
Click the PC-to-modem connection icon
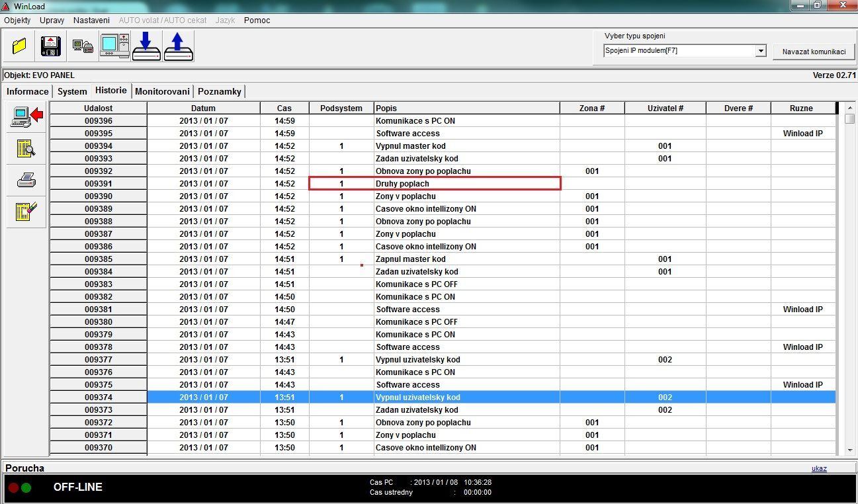pyautogui.click(x=83, y=46)
